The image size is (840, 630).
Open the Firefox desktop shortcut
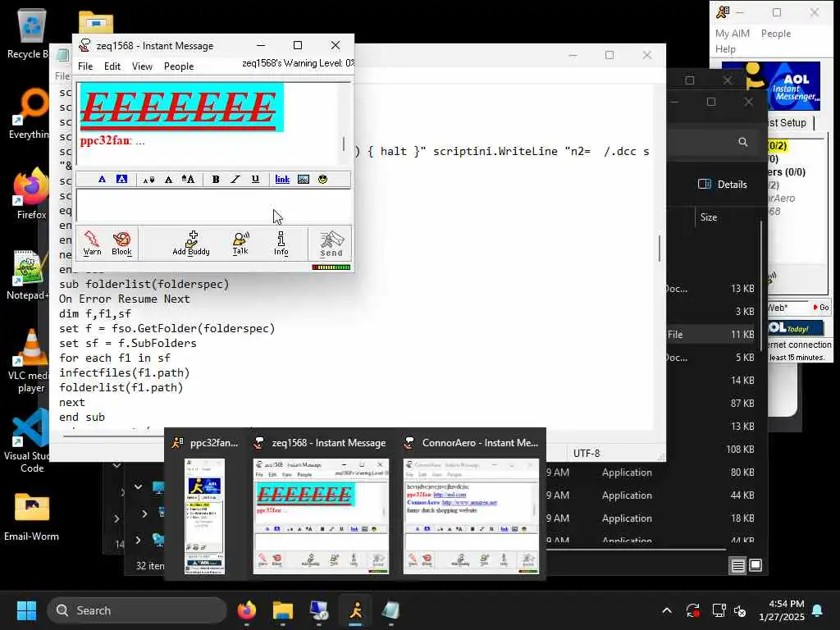pos(31,193)
